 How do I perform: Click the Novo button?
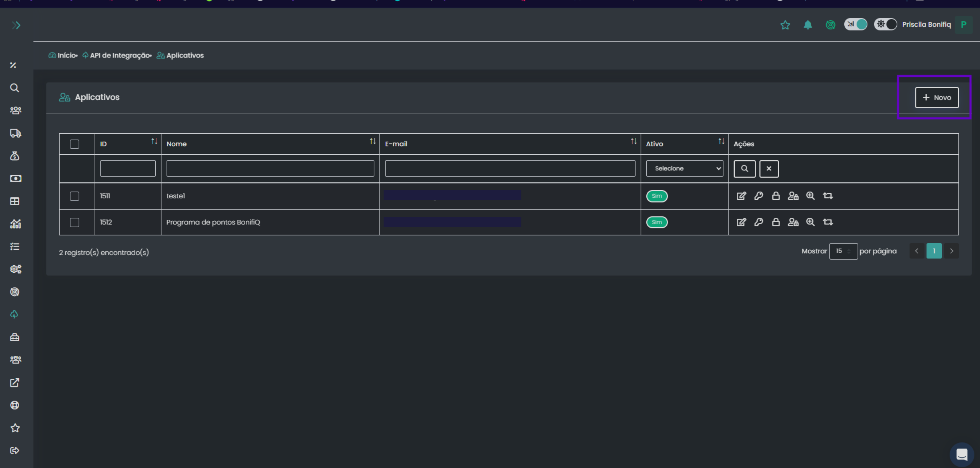936,98
